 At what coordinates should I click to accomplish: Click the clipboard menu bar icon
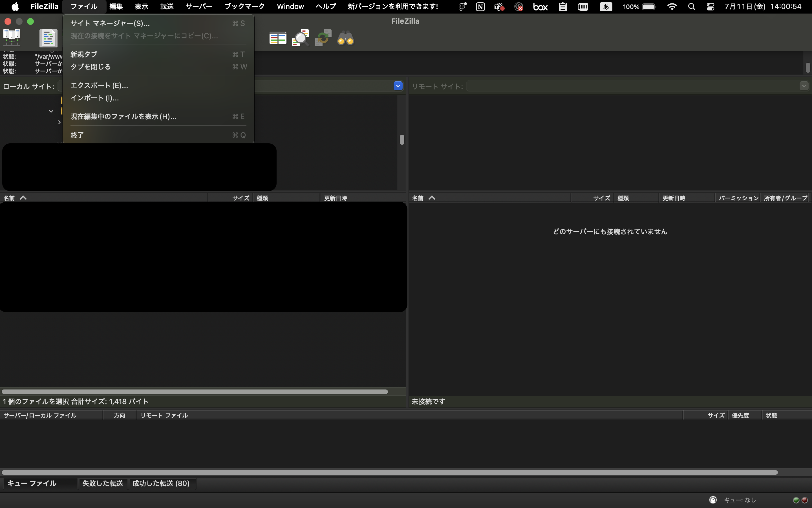(563, 7)
